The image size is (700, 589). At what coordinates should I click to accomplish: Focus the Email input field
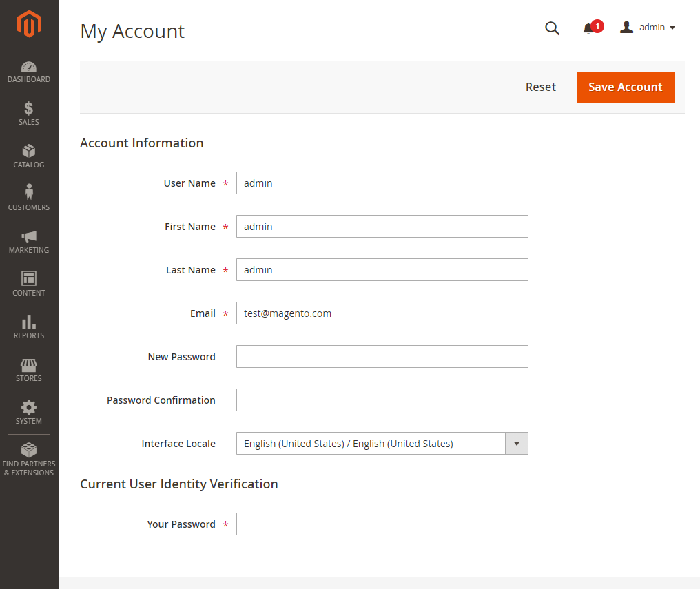382,313
